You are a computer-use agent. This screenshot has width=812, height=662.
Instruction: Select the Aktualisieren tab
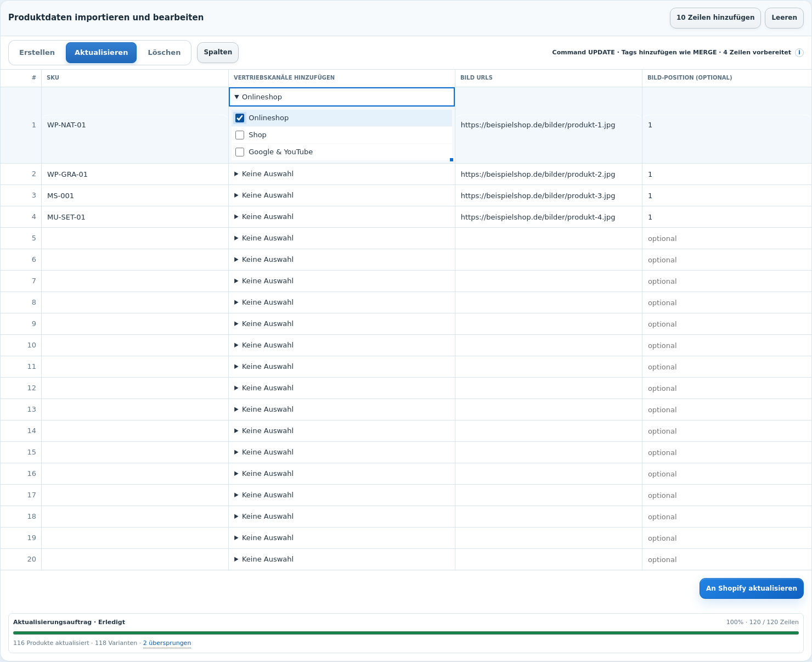pyautogui.click(x=101, y=53)
